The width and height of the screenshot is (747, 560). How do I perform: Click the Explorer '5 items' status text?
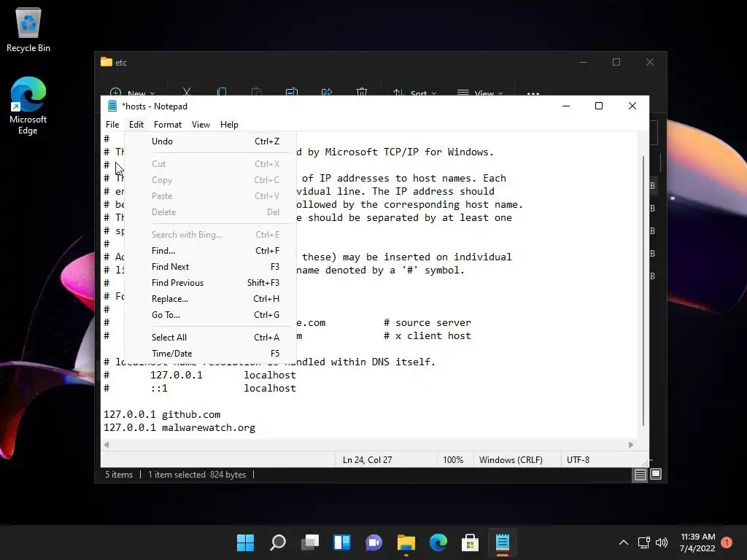point(119,475)
